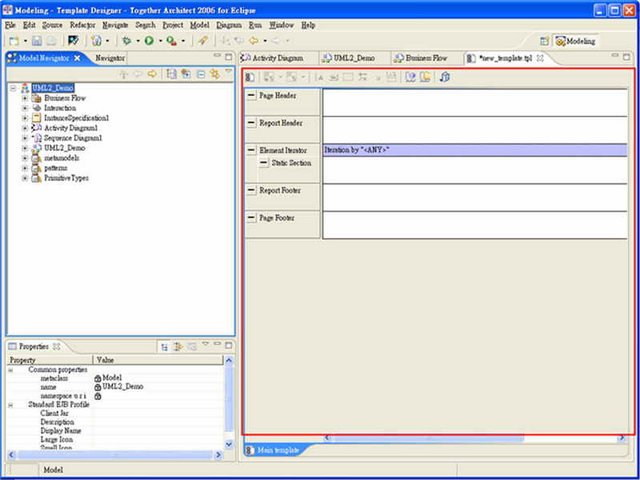This screenshot has width=640, height=480.
Task: Click the Properties horizontal scrollbar
Action: tap(114, 454)
